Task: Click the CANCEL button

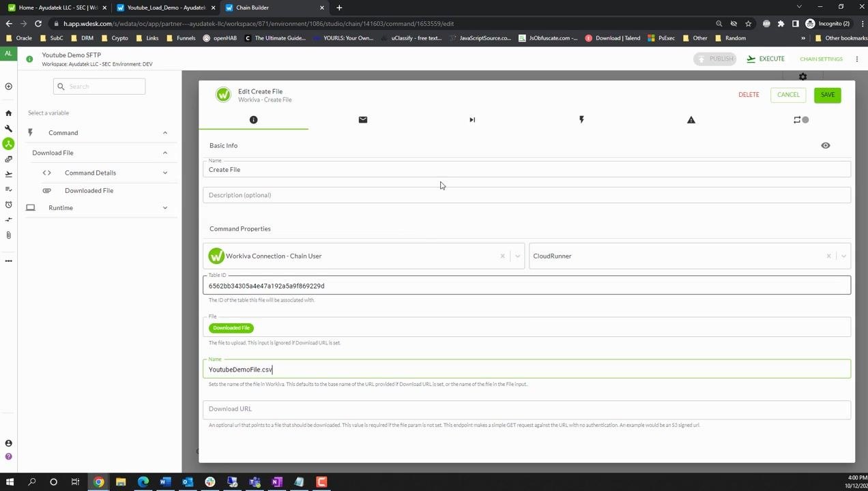Action: (x=788, y=95)
